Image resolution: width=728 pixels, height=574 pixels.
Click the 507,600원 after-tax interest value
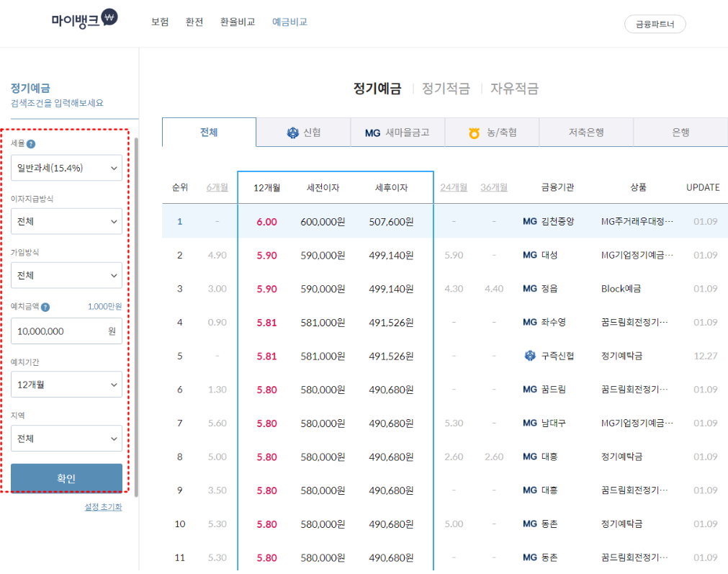tap(391, 222)
